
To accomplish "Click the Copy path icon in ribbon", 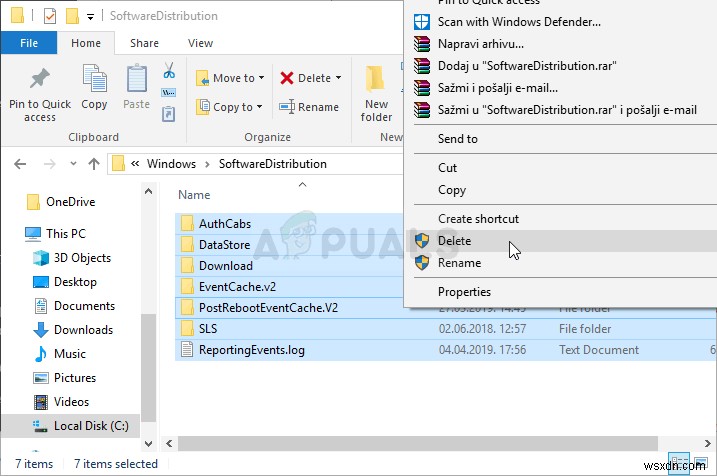I will click(169, 93).
